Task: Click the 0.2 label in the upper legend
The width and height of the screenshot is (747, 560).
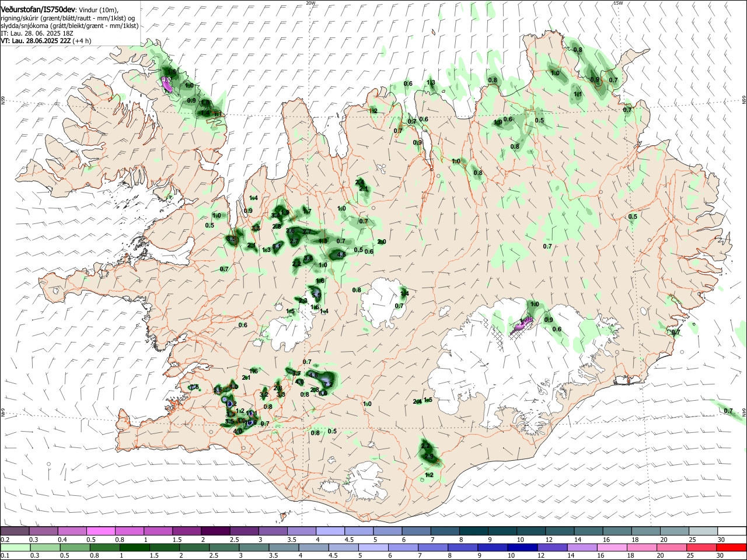Action: pos(5,540)
